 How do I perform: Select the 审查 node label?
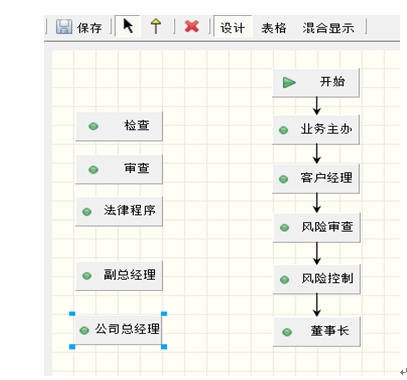click(137, 168)
